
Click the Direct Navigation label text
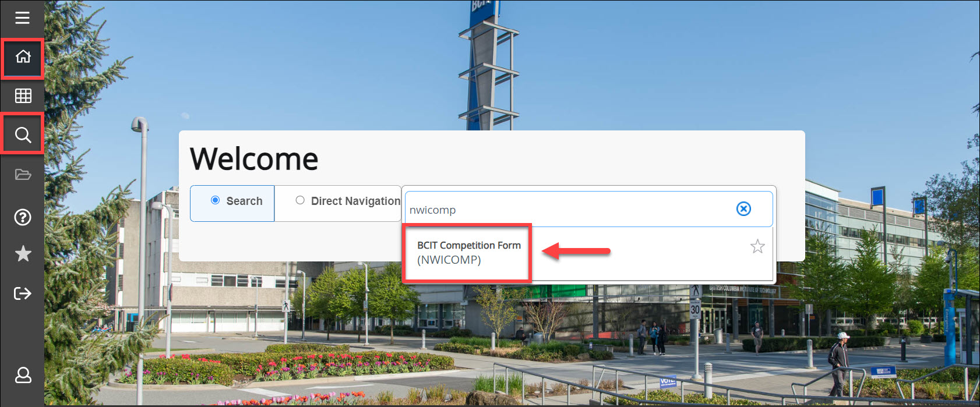(355, 201)
